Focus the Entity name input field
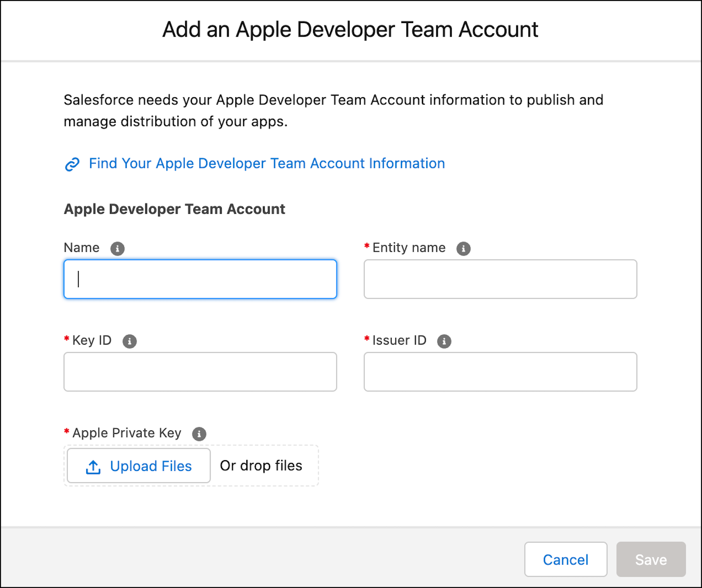 [500, 279]
